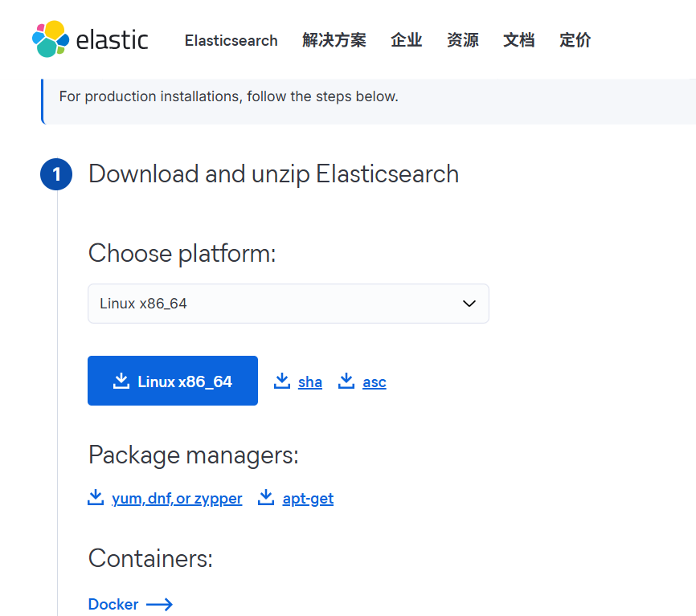This screenshot has width=696, height=616.
Task: Open the 企业 menu
Action: click(x=406, y=40)
